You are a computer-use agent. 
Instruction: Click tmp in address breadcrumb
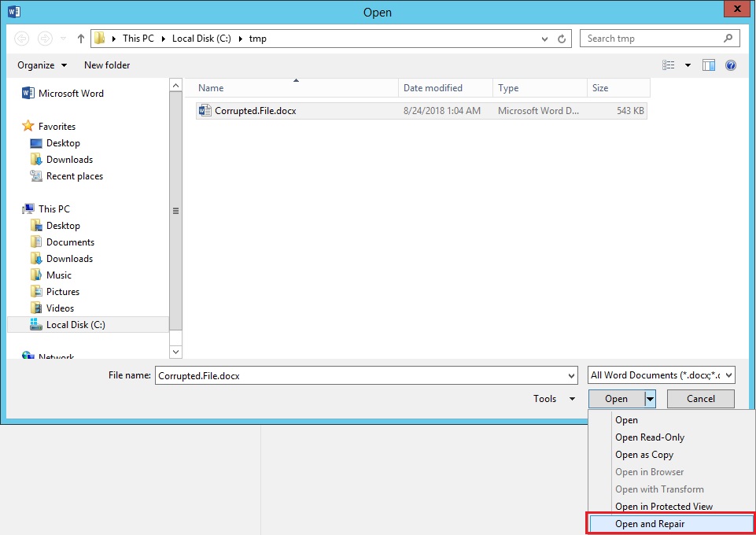(x=257, y=39)
